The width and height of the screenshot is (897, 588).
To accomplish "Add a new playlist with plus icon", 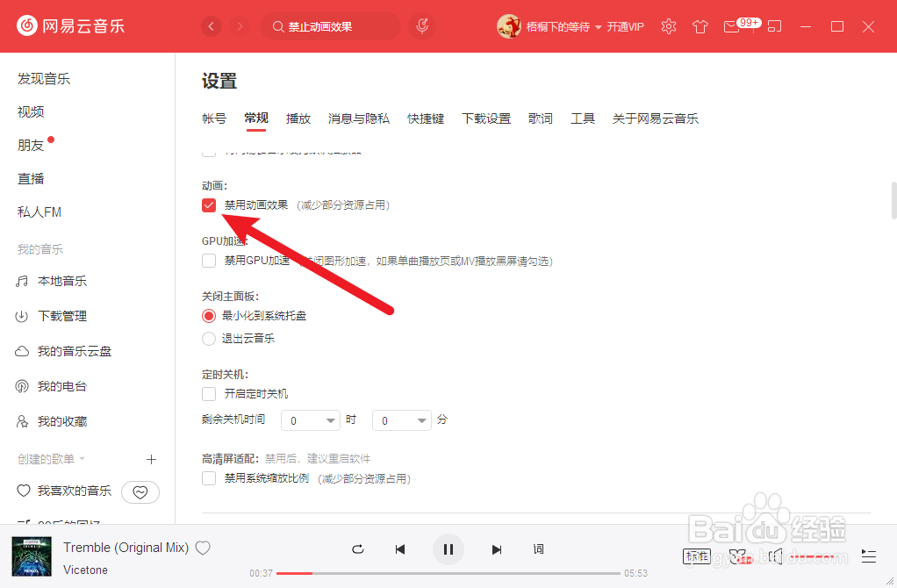I will click(x=151, y=459).
